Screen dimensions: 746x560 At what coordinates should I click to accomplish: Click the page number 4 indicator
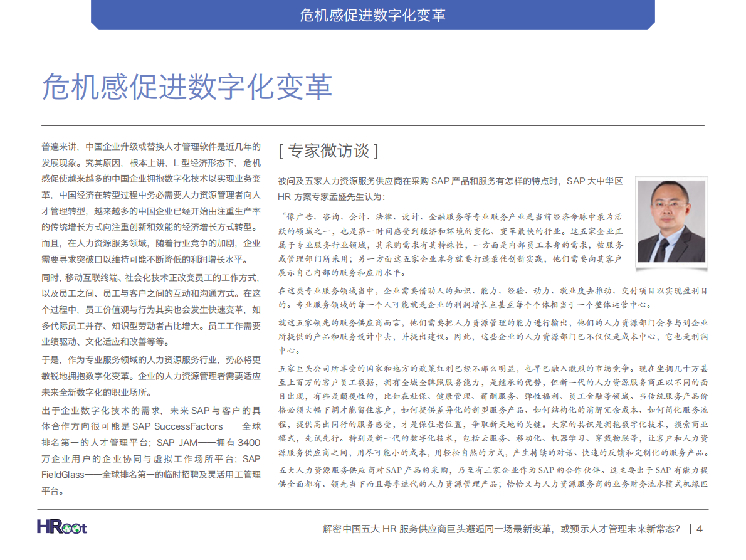(x=700, y=529)
